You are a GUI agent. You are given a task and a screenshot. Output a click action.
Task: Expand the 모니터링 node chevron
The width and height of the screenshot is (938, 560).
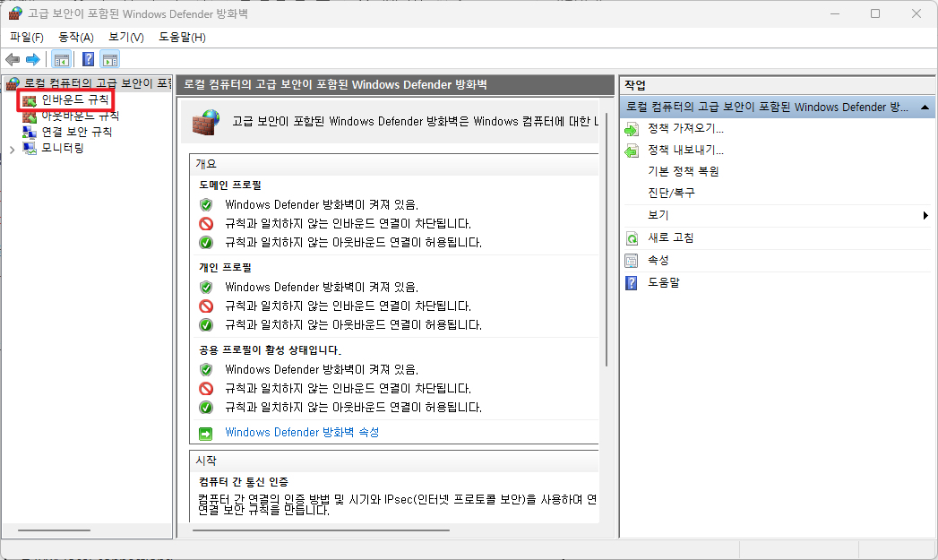(x=12, y=150)
